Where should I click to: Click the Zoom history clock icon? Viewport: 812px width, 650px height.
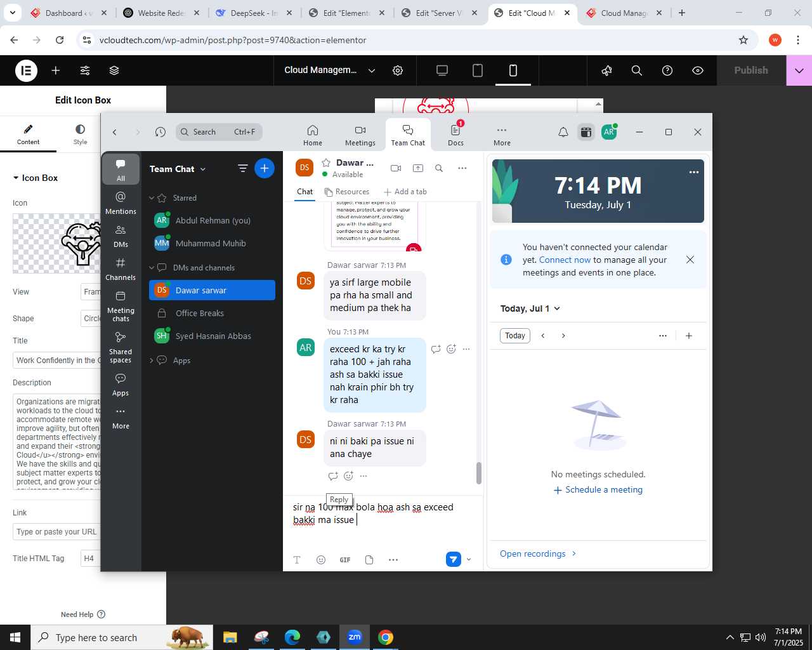point(160,132)
